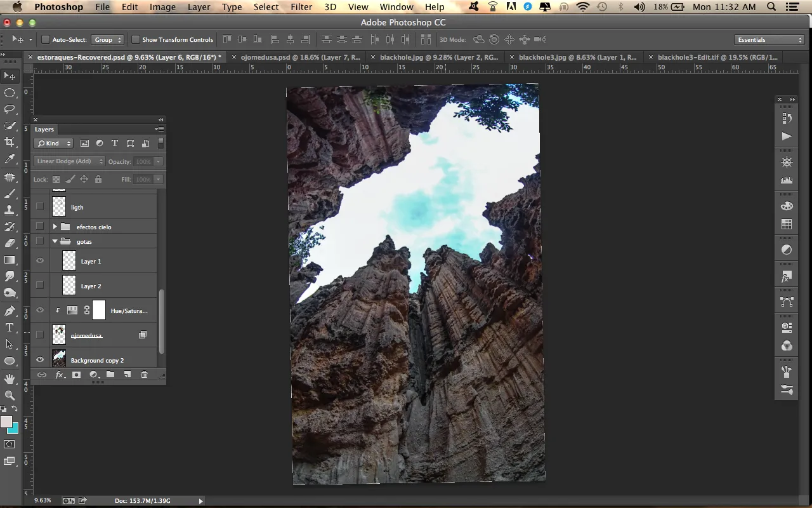Click the foreground color swatch
The image size is (812, 508).
tap(6, 422)
